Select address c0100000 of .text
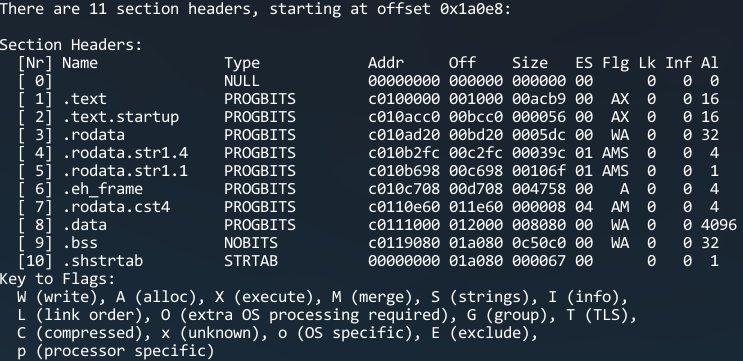Screen dimensions: 743x361 (x=404, y=99)
